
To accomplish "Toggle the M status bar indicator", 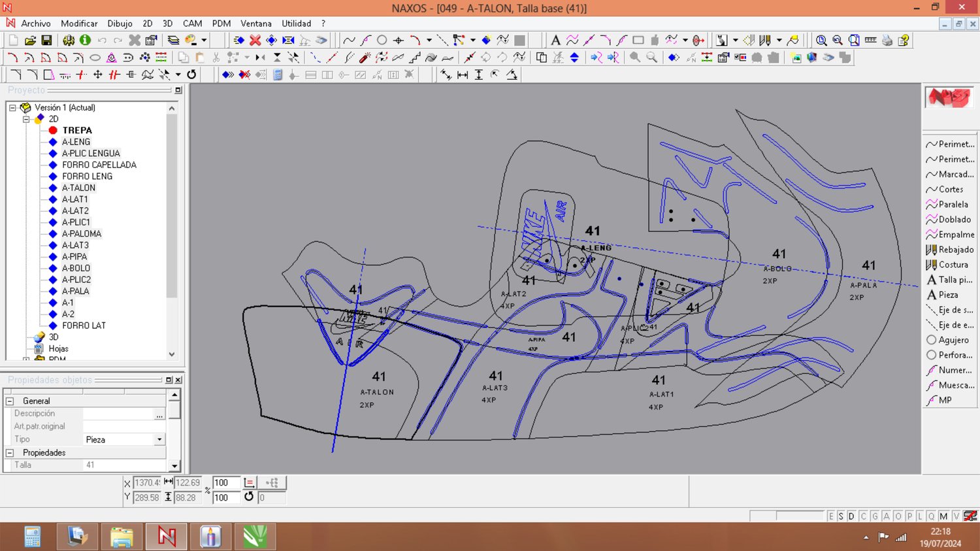I will click(943, 516).
